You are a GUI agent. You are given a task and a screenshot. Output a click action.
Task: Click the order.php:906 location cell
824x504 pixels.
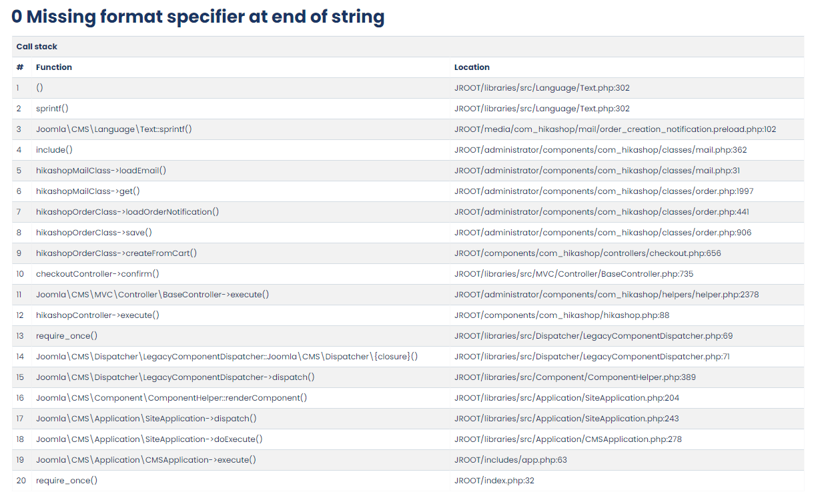click(604, 233)
